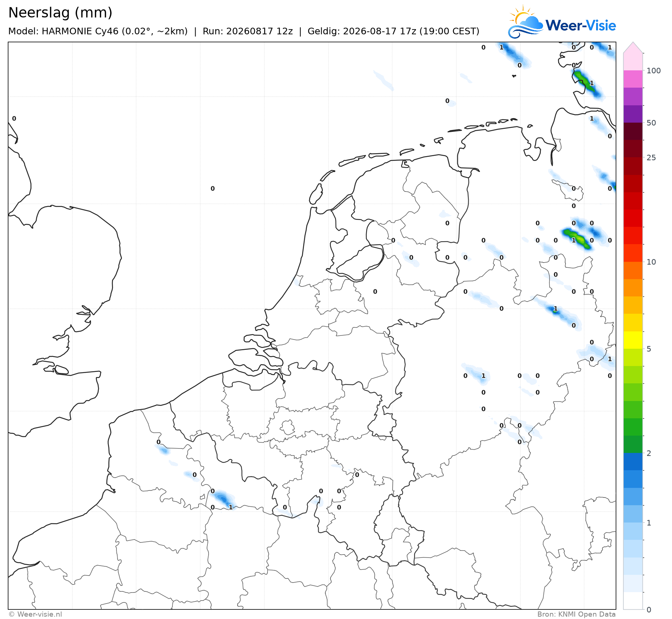Click the 25 label on the colorbar
The image size is (672, 619).
coord(651,158)
